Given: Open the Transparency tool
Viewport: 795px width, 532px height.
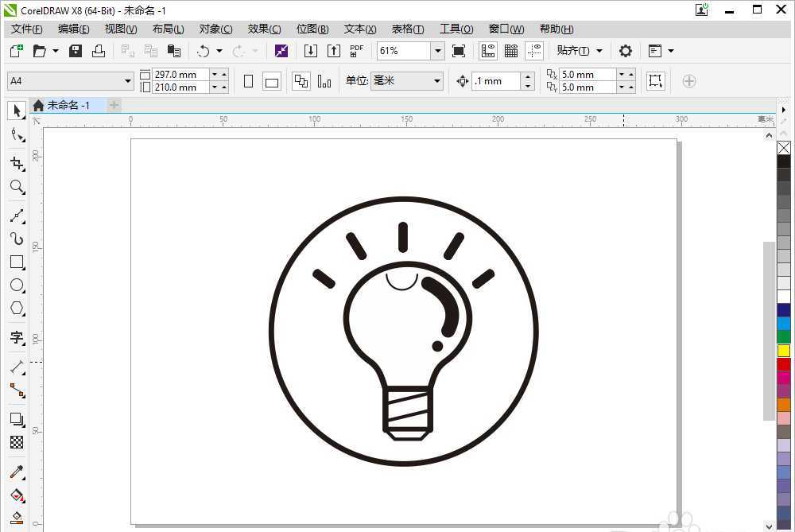Looking at the screenshot, I should (x=17, y=442).
